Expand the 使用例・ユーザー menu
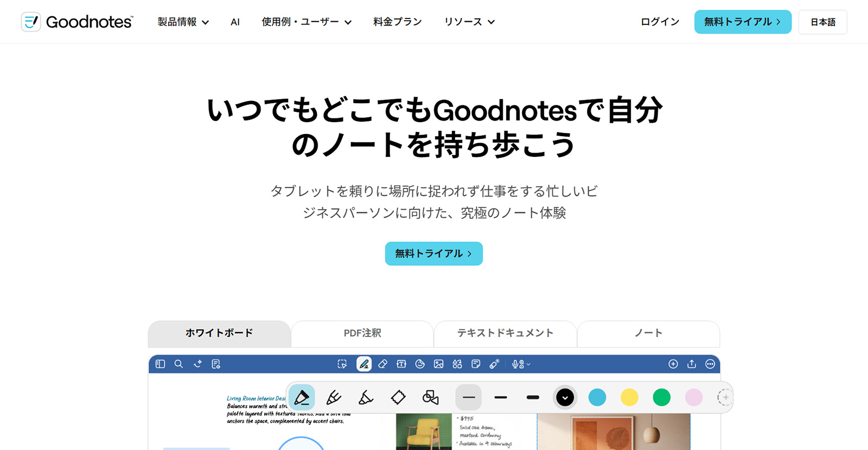Screen dimensions: 868x450 pyautogui.click(x=307, y=22)
